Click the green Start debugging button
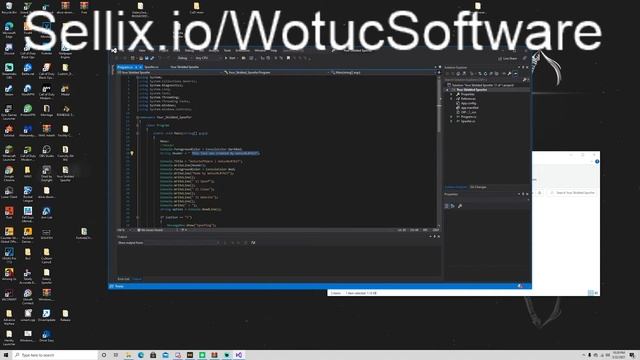The width and height of the screenshot is (640, 360). point(230,58)
